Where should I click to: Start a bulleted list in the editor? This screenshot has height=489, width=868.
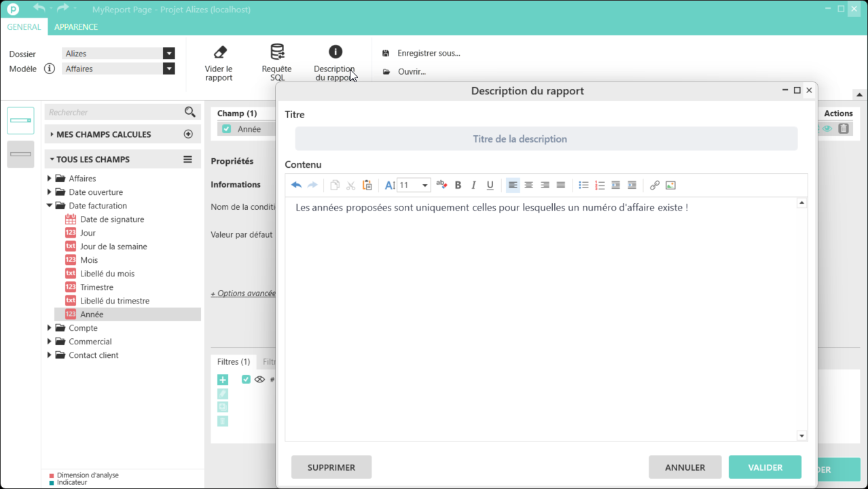pyautogui.click(x=583, y=185)
